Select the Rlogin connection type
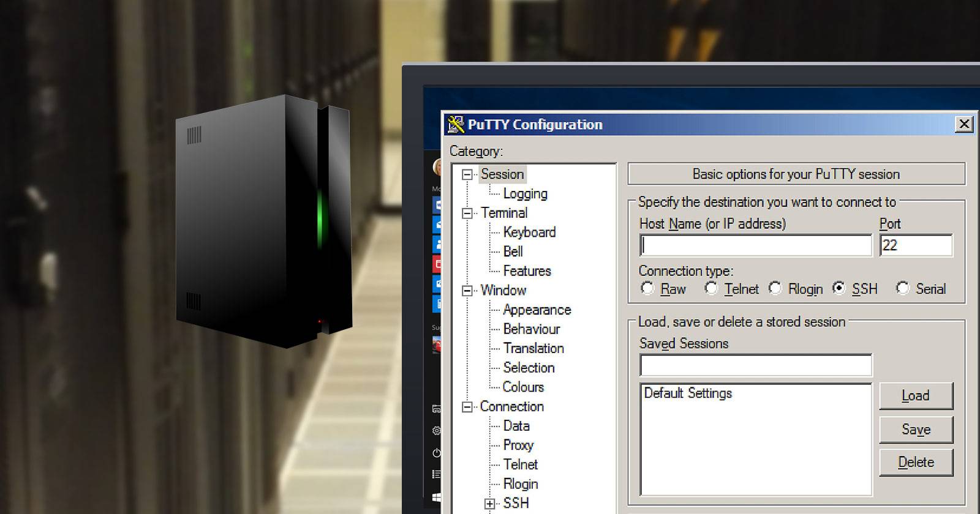 click(x=775, y=288)
